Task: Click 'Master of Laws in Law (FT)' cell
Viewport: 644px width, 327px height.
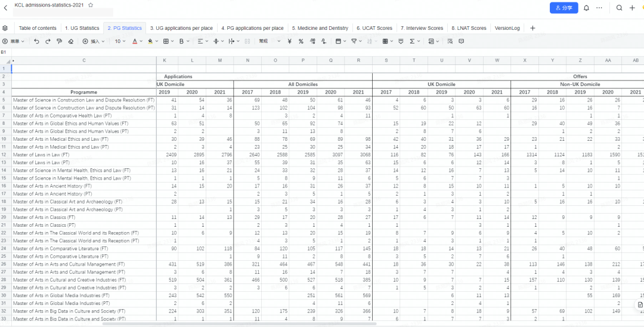Action: (84, 155)
